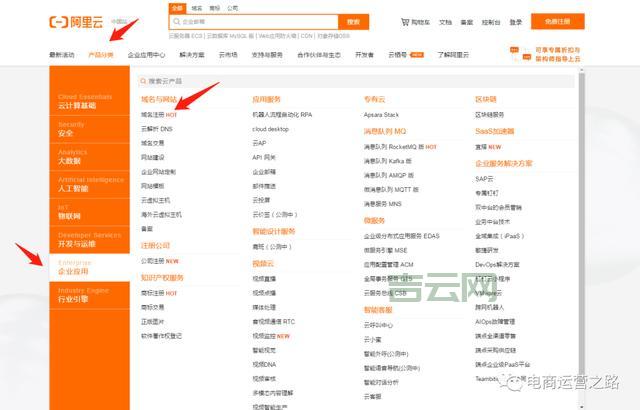Open the 云市场 nav item
Screen dimensions: 640x410
228,55
